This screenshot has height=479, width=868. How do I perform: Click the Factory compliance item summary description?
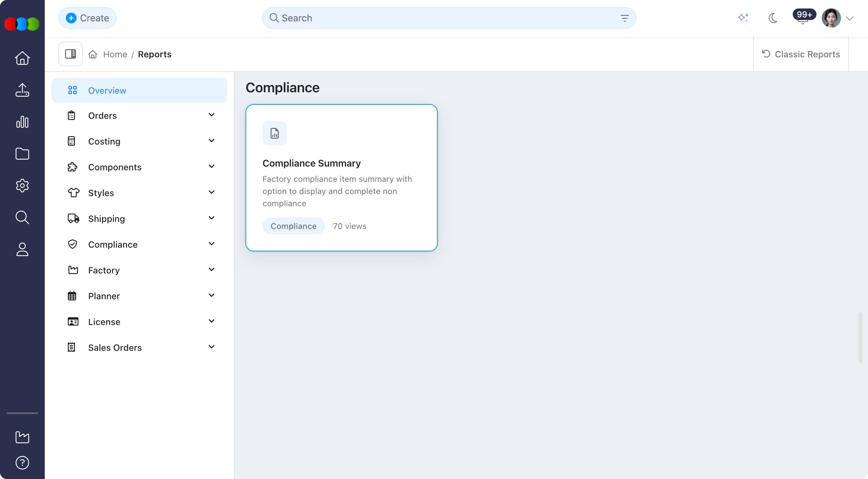(x=337, y=191)
